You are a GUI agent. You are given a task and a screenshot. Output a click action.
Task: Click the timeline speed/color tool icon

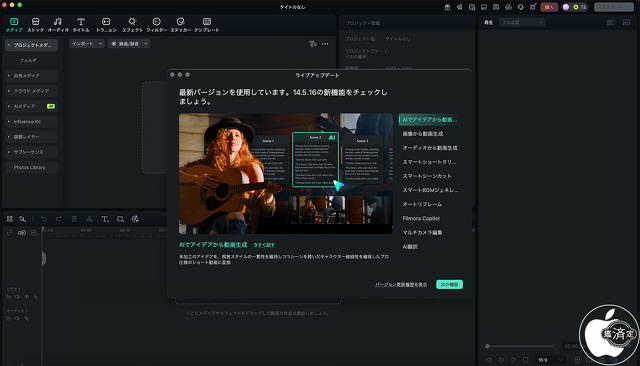[135, 219]
